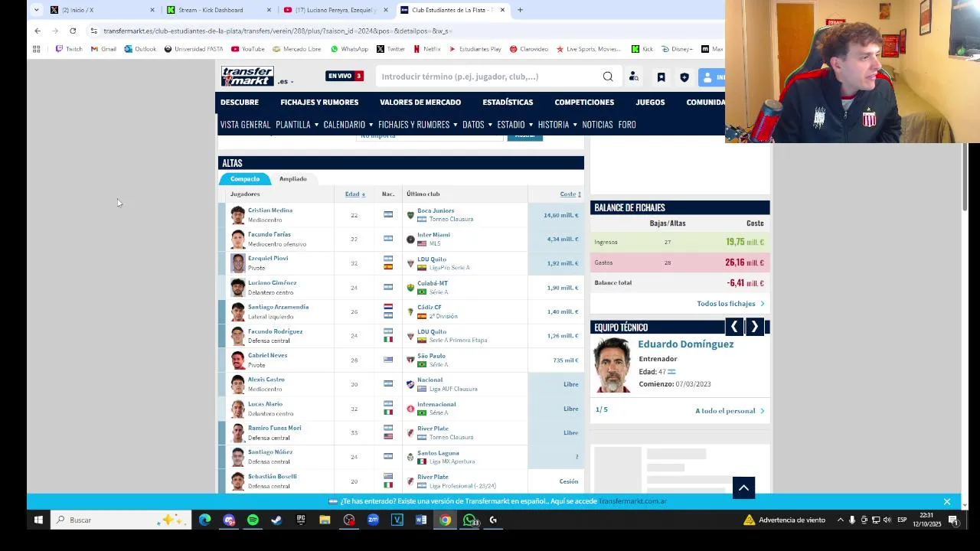
Task: Click the Transfermarkt logo
Action: (247, 77)
